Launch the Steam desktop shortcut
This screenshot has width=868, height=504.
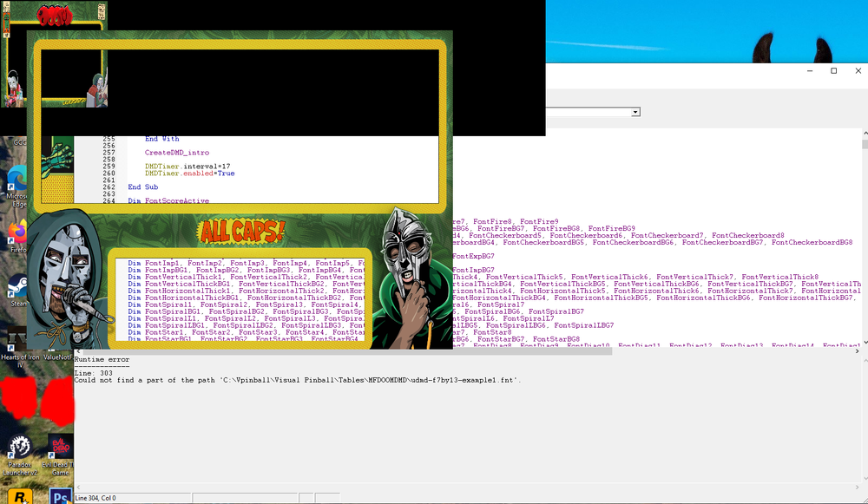point(17,290)
